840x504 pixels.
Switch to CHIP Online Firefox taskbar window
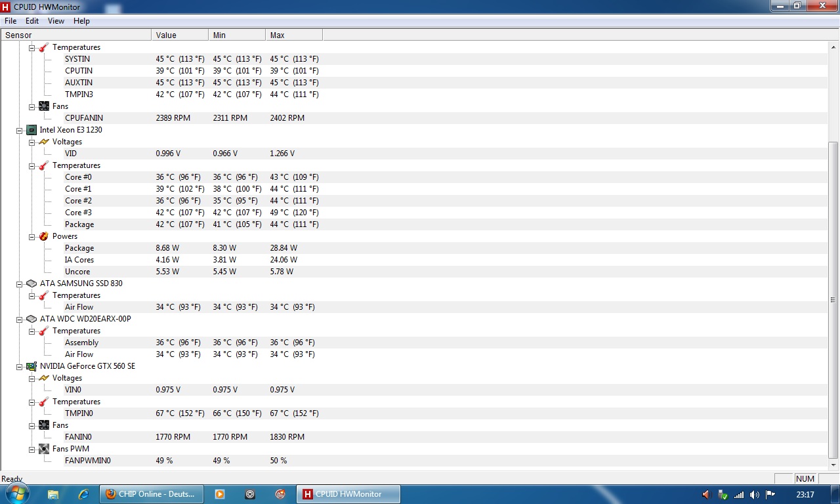tap(152, 494)
